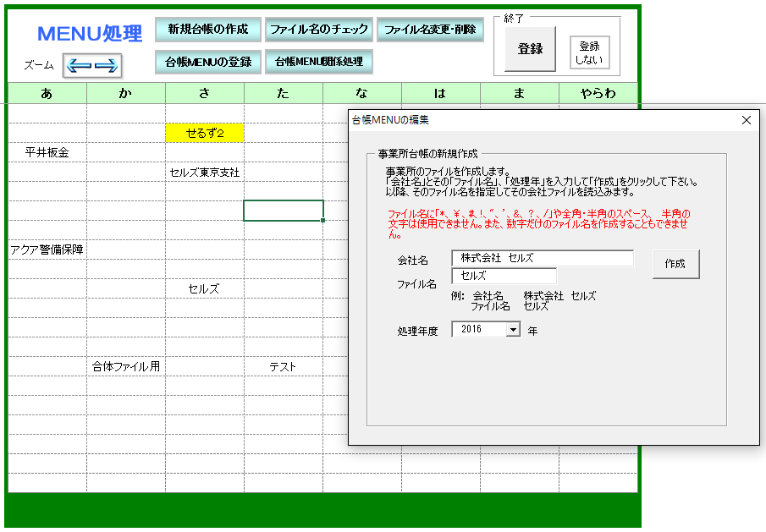
Task: Select the さ column header
Action: 205,93
